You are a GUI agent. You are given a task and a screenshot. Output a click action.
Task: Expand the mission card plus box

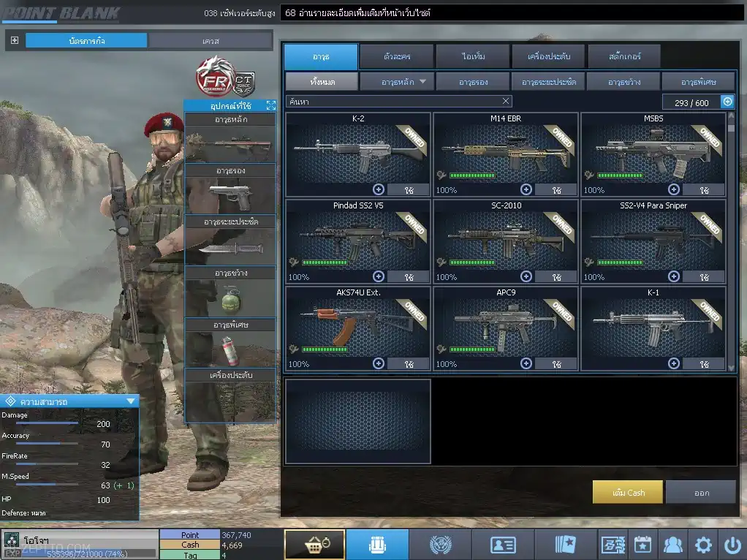15,40
